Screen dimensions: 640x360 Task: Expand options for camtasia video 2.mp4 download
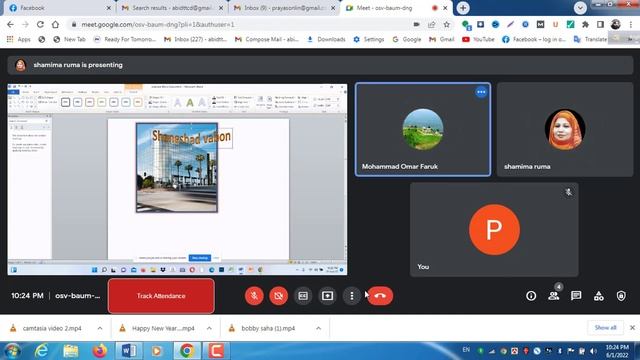[x=100, y=328]
